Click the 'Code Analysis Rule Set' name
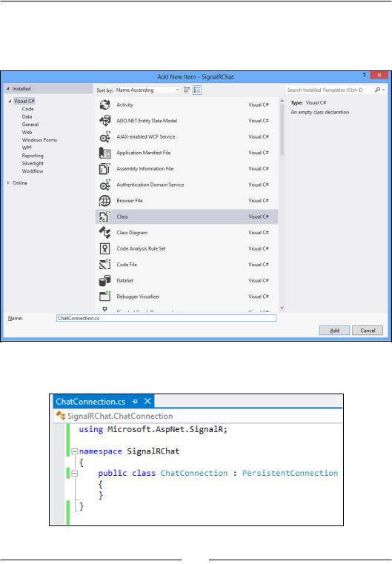This screenshot has width=392, height=564. tap(141, 248)
